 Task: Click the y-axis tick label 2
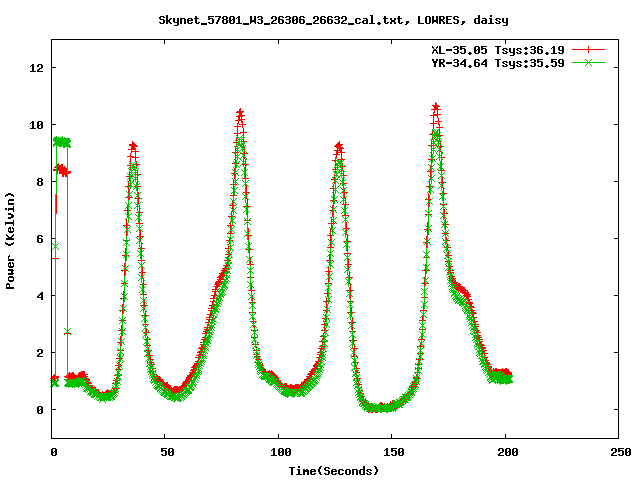[x=40, y=353]
